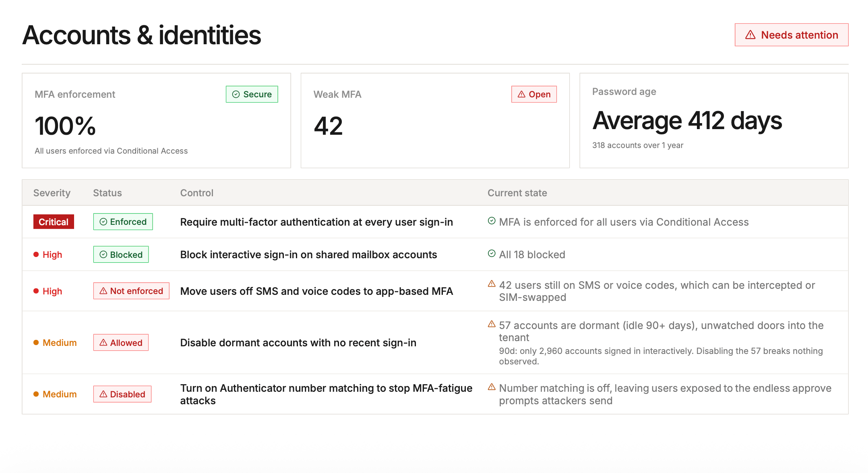The width and height of the screenshot is (868, 473).
Task: Click the red dot beside High in shared mailbox row
Action: [36, 254]
